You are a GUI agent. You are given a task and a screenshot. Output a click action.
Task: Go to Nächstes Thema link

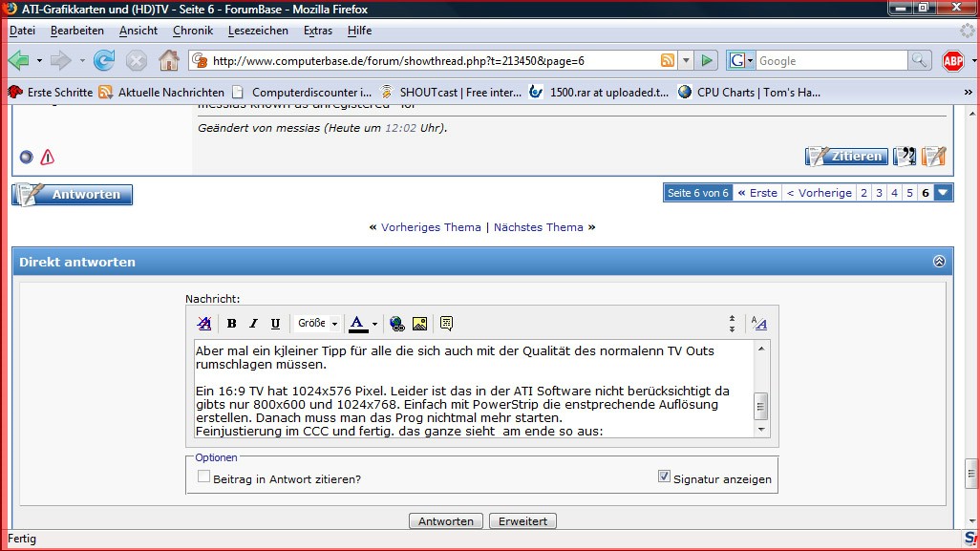[538, 227]
